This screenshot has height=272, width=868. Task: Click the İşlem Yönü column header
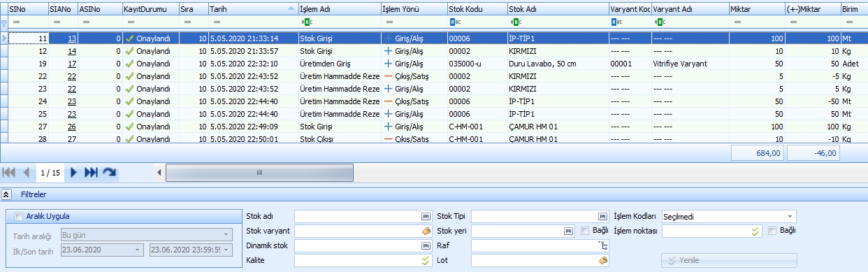414,8
